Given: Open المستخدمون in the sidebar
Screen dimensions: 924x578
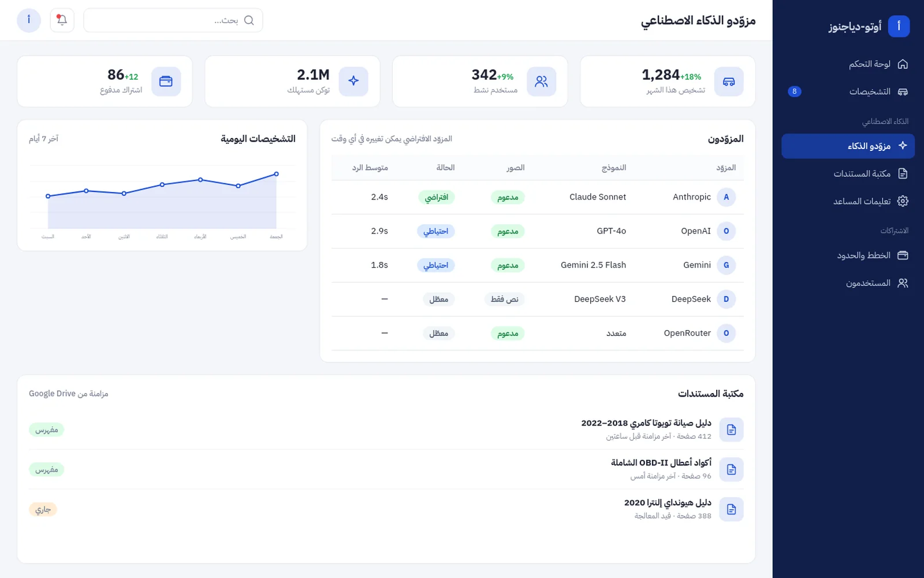Looking at the screenshot, I should tap(848, 283).
